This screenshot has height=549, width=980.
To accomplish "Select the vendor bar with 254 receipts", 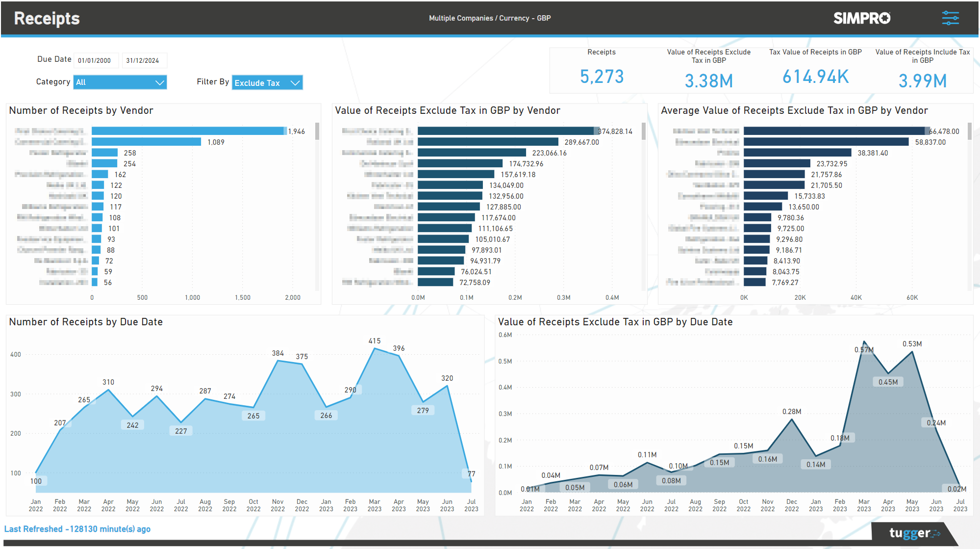I will 104,163.
